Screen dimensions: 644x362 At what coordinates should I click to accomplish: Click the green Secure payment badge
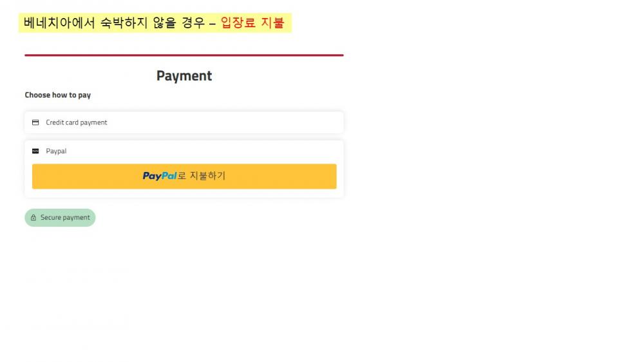[60, 217]
